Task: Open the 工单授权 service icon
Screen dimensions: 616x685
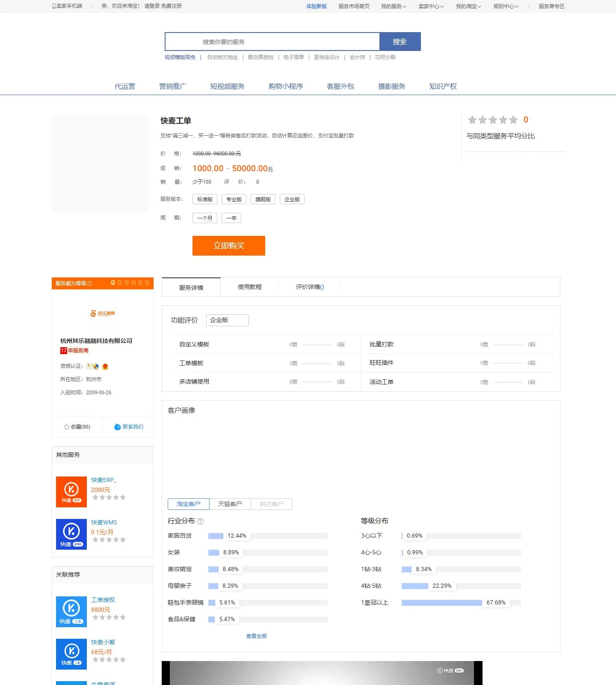Action: pyautogui.click(x=71, y=612)
